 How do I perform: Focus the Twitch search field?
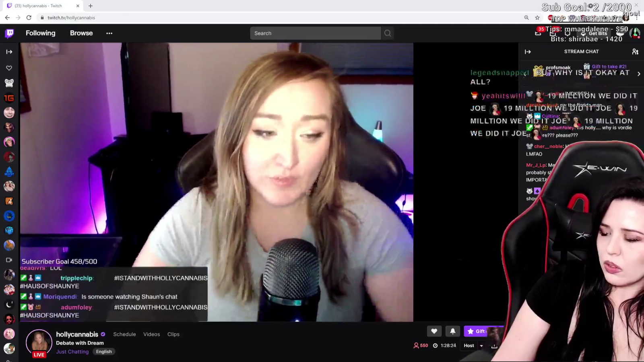point(316,33)
